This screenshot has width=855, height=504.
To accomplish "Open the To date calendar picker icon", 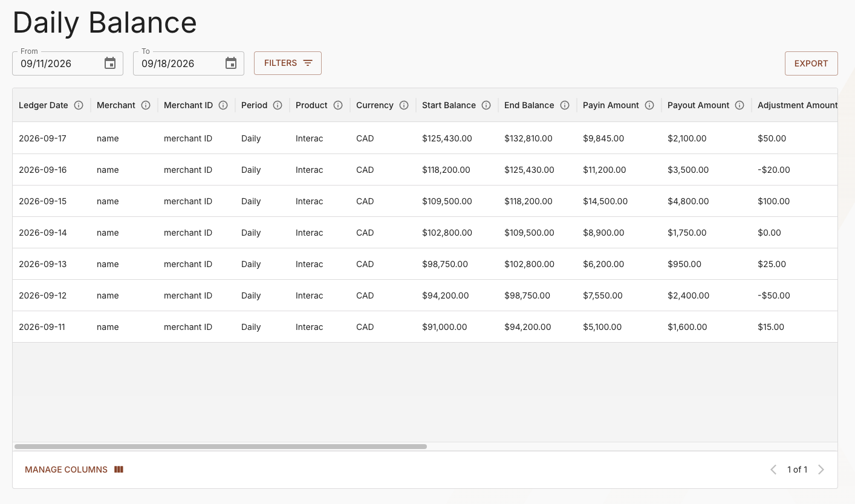I will click(231, 63).
